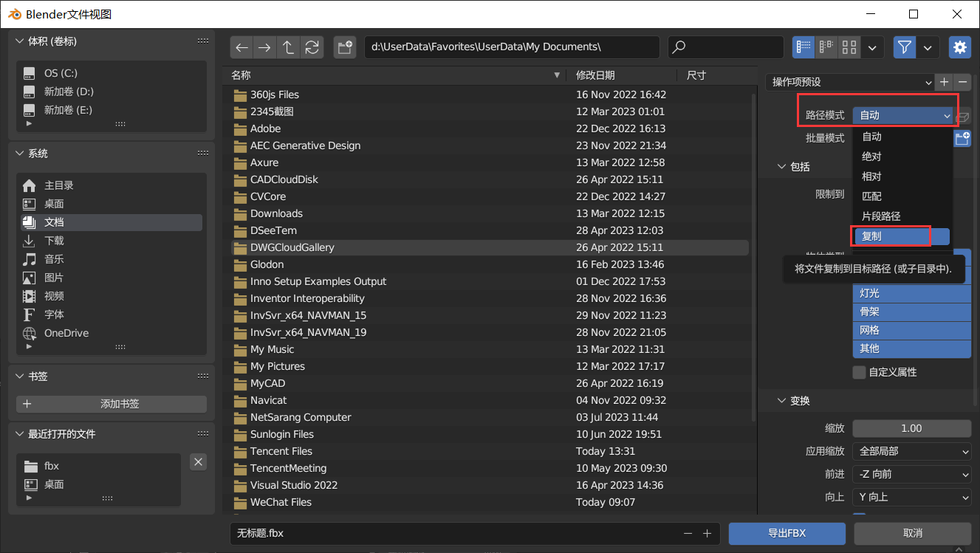Create a new folder

(x=344, y=47)
